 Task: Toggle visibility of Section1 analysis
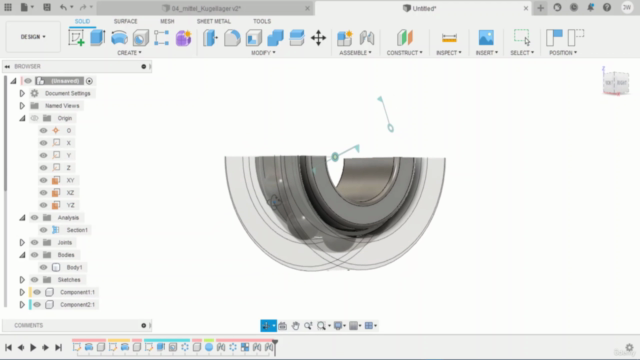point(43,230)
